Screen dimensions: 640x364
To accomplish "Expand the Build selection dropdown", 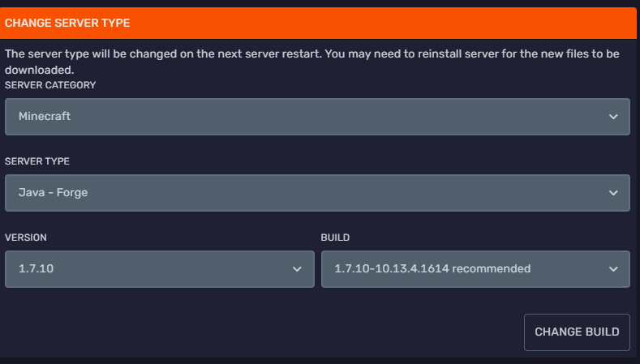I will [475, 269].
